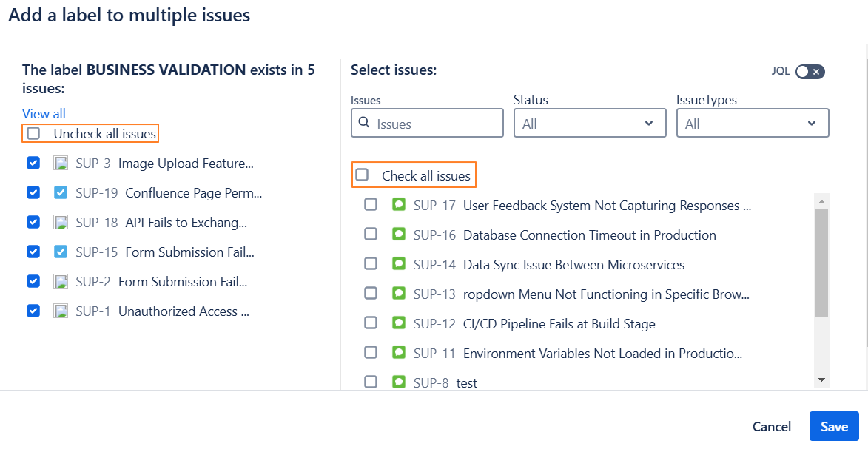Click the search magnifier icon in Issues field
Viewport: 868px width, 455px height.
point(364,124)
